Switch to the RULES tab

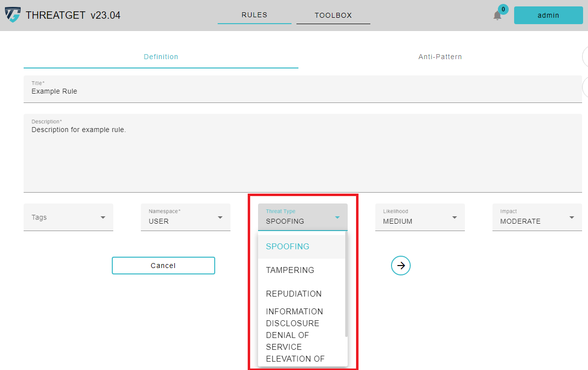[x=254, y=15]
